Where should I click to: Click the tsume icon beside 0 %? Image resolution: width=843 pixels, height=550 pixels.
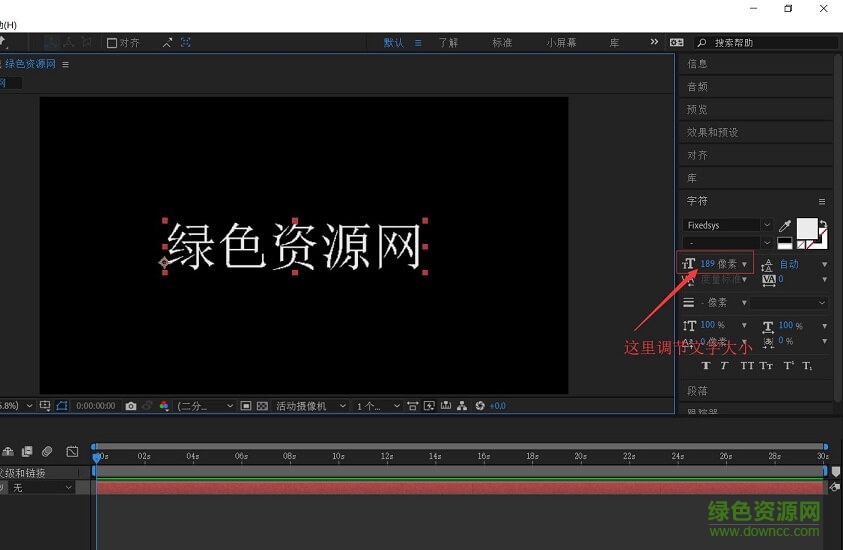(x=769, y=341)
